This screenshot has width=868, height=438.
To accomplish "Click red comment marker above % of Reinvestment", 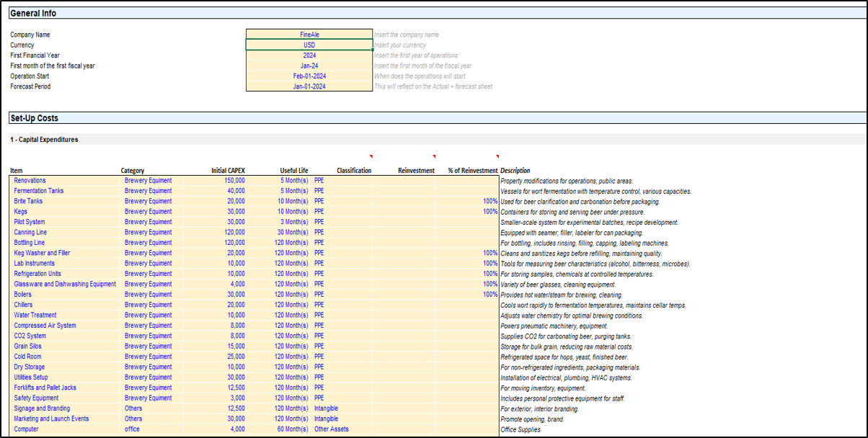I will (497, 157).
